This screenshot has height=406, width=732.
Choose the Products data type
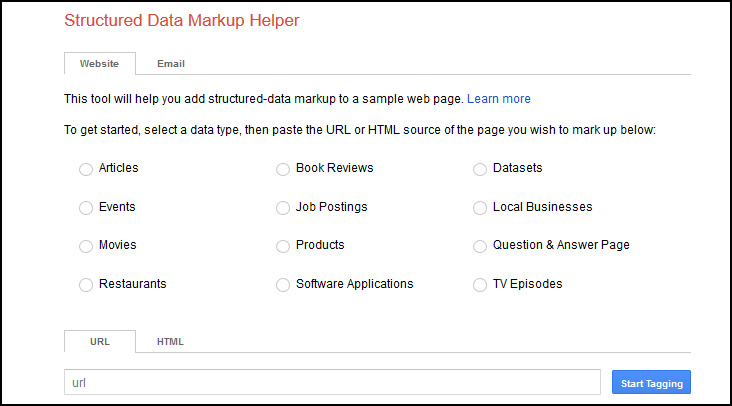pos(283,246)
